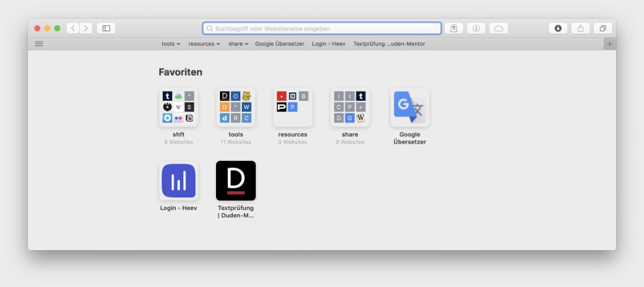Screen dimensions: 644x287
Task: Show the Top Sites grid icon
Action: [x=39, y=44]
